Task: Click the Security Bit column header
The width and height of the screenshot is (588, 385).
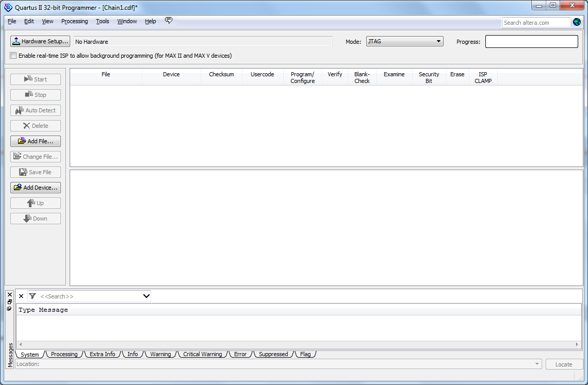Action: click(x=429, y=77)
